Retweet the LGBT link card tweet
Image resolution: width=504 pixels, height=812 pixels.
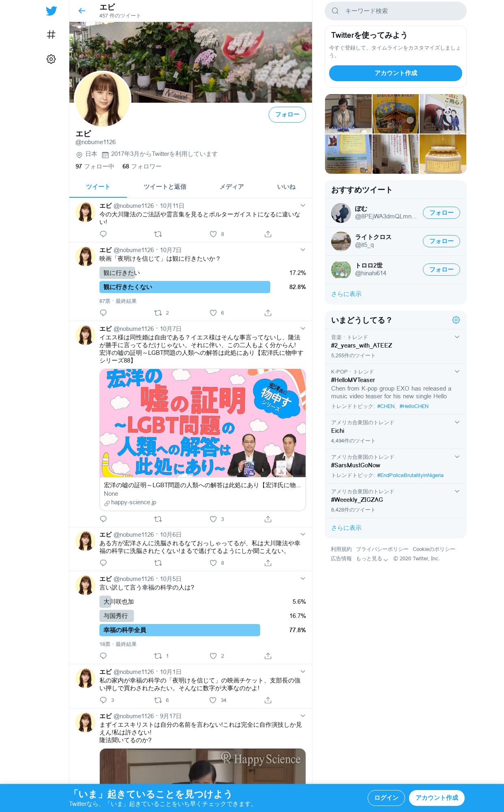tap(158, 519)
